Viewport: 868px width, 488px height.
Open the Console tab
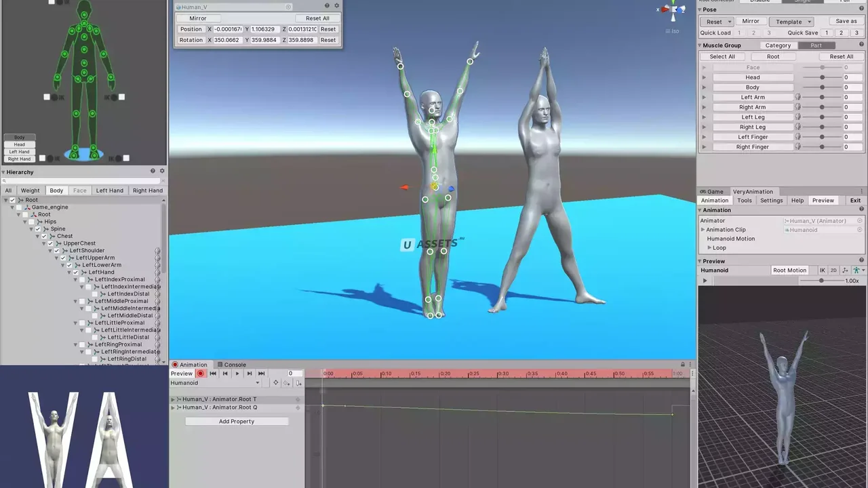(x=231, y=365)
